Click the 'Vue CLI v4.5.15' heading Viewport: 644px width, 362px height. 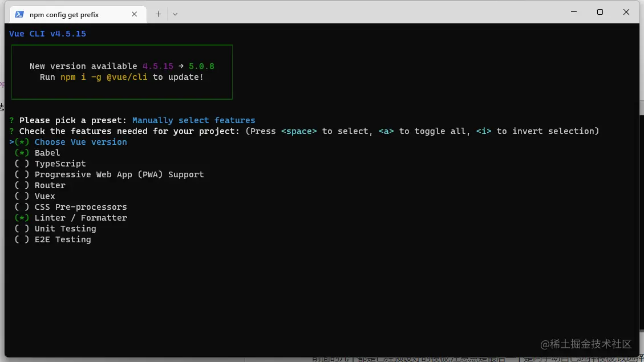point(48,34)
